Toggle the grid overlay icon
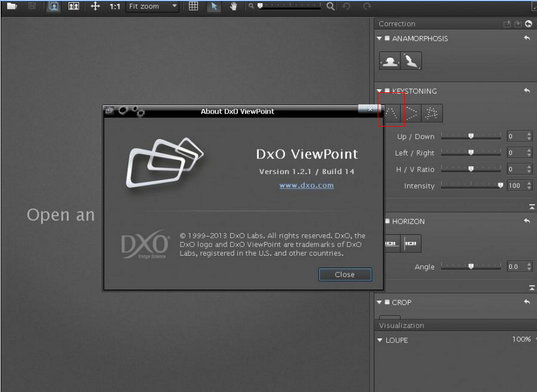537x392 pixels. click(194, 6)
